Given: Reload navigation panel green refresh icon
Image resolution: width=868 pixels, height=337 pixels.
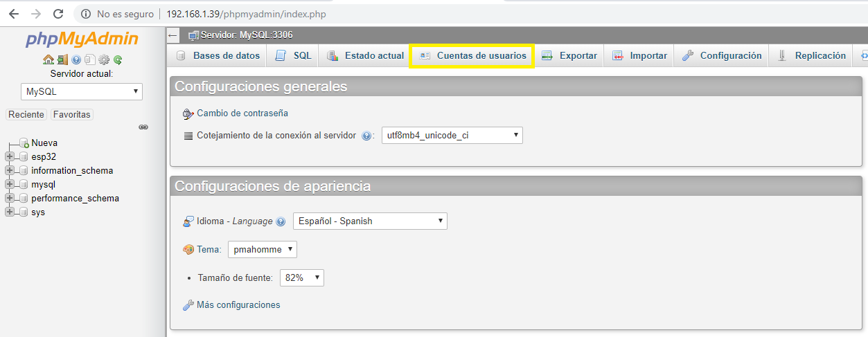Looking at the screenshot, I should tap(118, 60).
